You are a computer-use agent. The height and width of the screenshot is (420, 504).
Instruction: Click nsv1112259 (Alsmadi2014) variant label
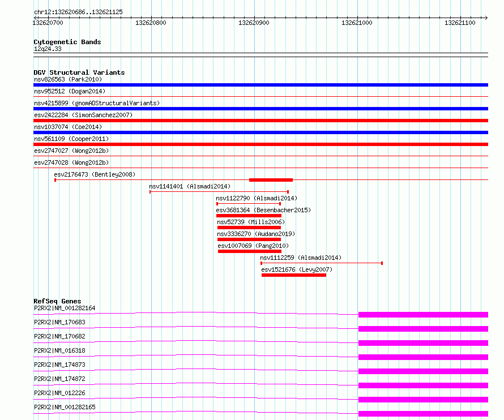click(x=301, y=258)
